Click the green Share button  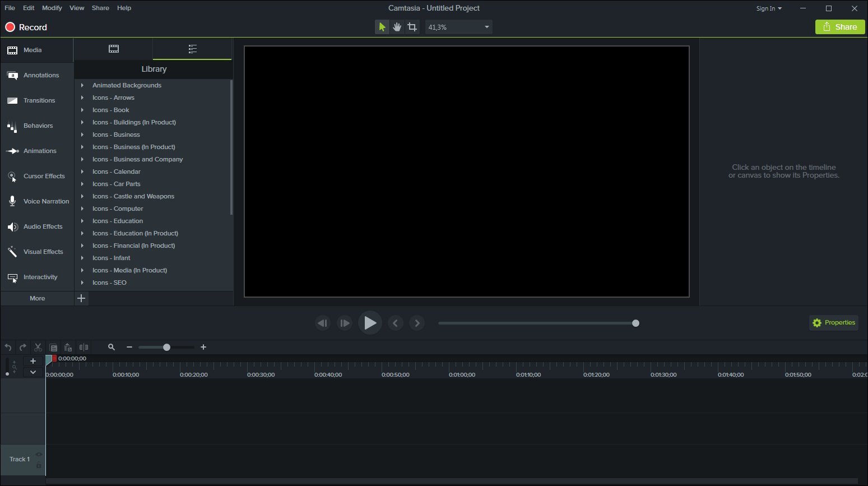point(839,27)
